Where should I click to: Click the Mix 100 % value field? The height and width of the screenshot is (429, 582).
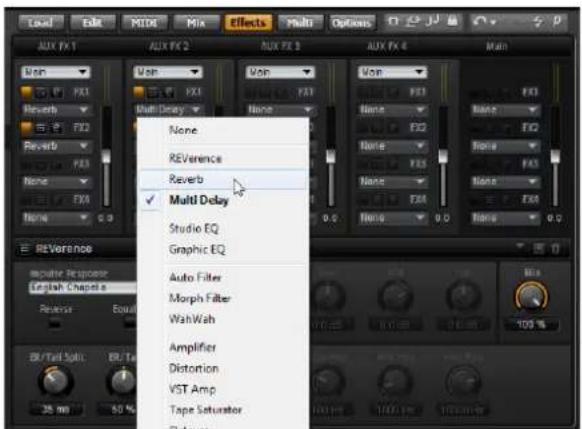(531, 325)
